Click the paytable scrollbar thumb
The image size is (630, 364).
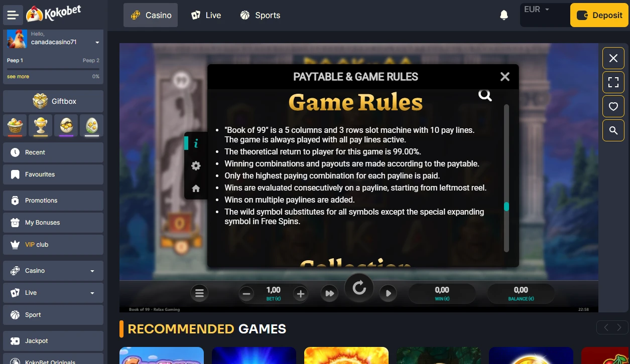click(x=507, y=207)
